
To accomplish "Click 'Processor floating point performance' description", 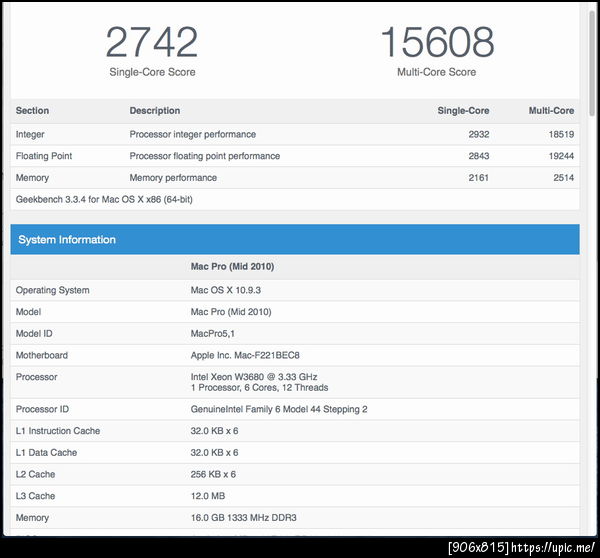I will (x=205, y=156).
